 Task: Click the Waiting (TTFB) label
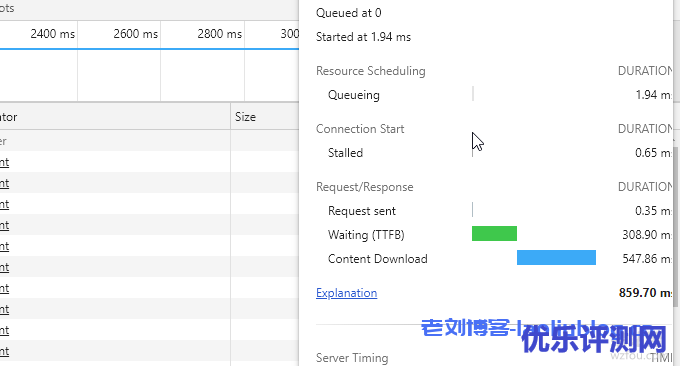[x=366, y=235]
